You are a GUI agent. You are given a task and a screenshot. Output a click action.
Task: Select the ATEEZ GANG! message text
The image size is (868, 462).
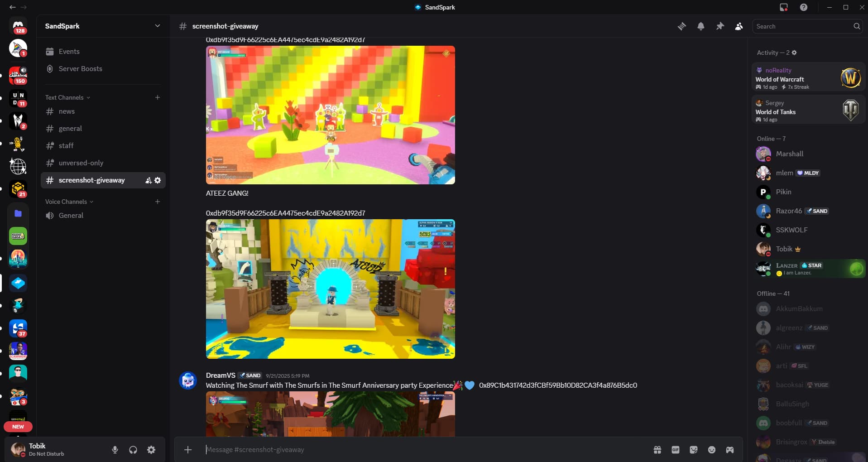pyautogui.click(x=227, y=193)
